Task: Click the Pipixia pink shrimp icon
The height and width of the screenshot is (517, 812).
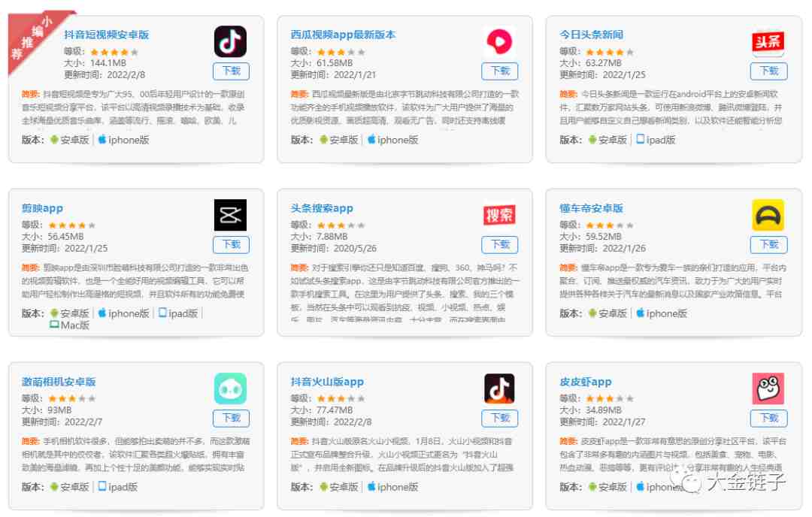Action: [x=768, y=389]
